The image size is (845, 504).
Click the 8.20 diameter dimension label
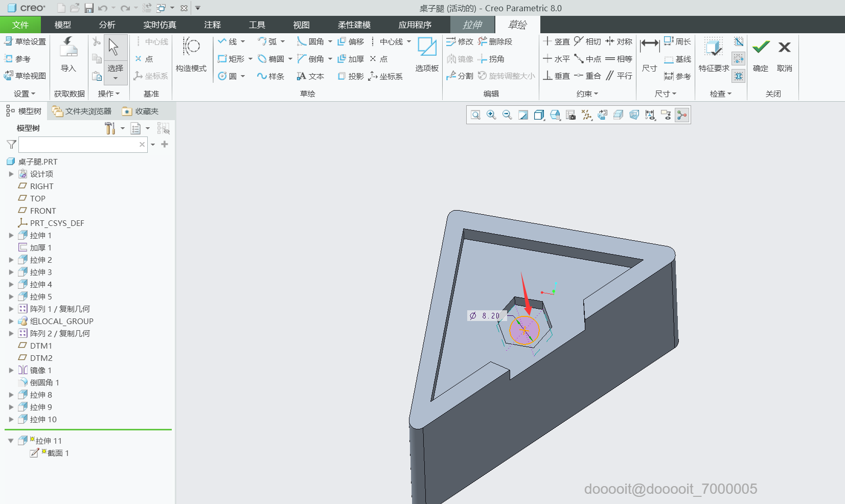(x=486, y=316)
